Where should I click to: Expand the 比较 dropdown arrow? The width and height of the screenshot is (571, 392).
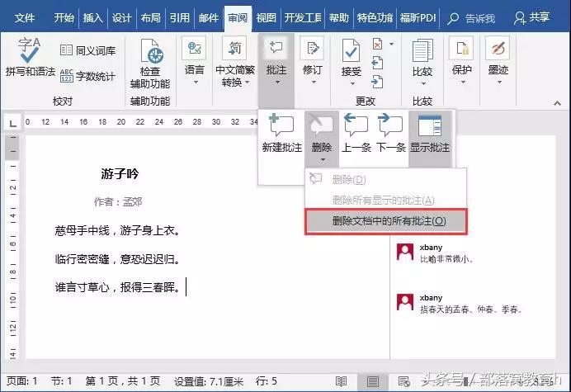423,84
